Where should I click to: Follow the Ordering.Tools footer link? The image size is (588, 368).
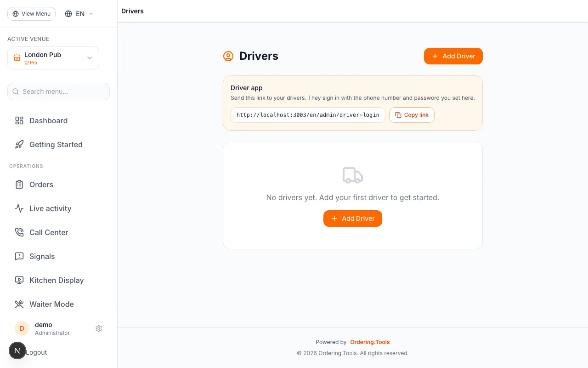[370, 342]
